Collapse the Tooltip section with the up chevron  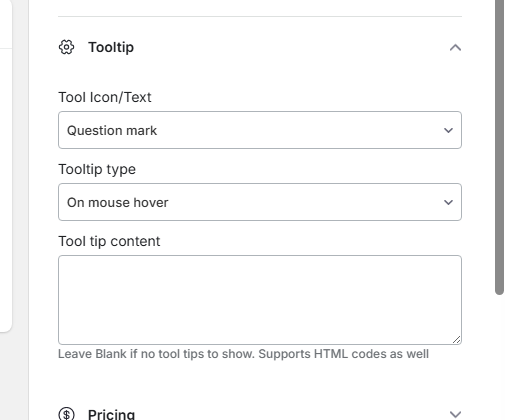pyautogui.click(x=455, y=48)
